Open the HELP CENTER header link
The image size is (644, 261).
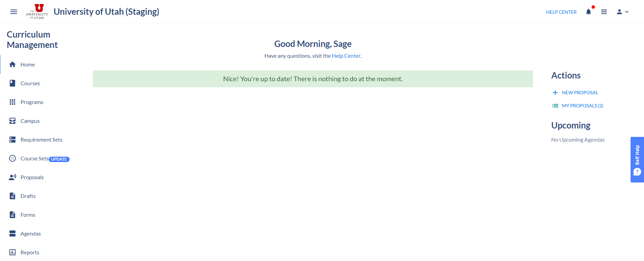(561, 12)
